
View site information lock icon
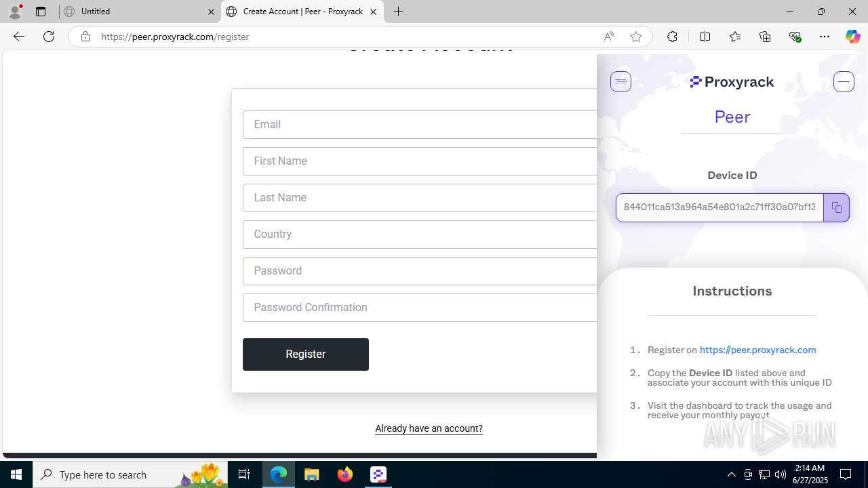[x=85, y=37]
